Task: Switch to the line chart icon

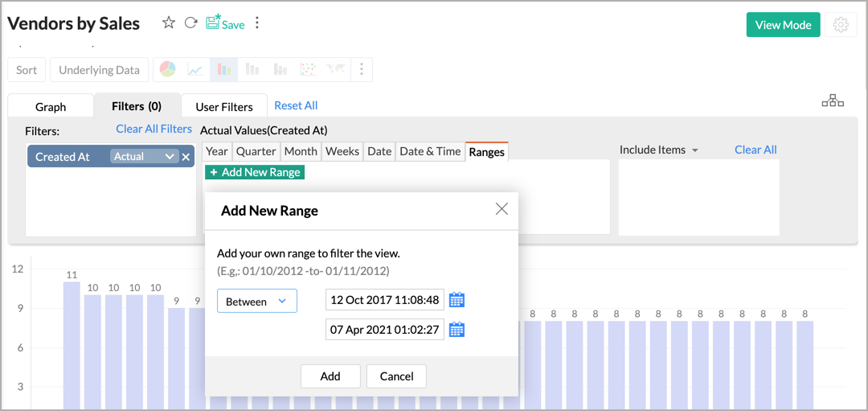Action: pos(195,70)
